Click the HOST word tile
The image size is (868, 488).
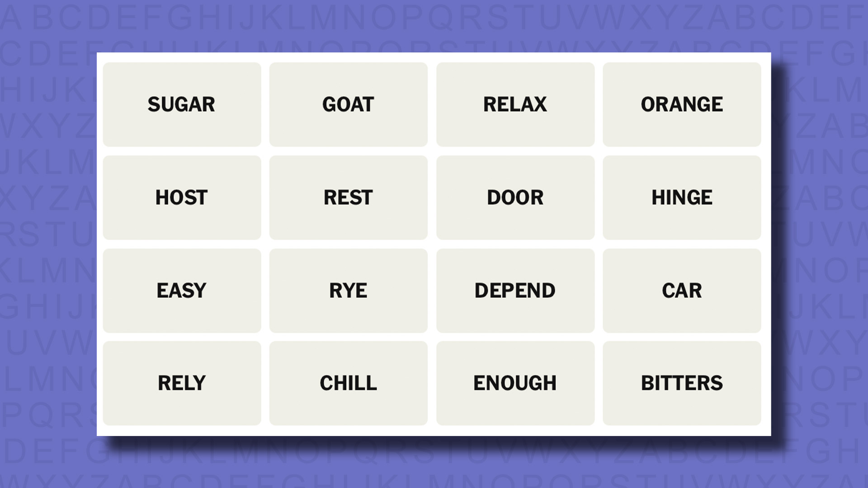point(181,197)
